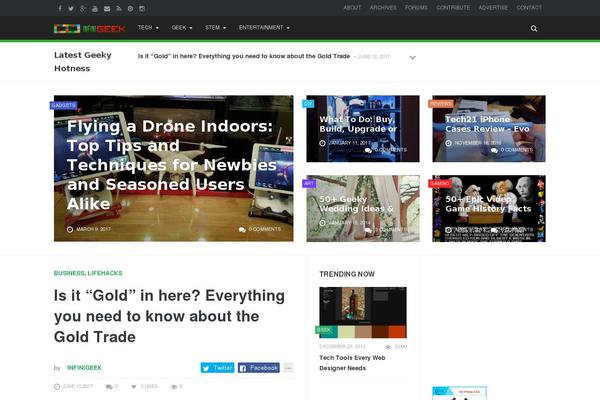
Task: Click the email envelope icon in top bar
Action: [x=107, y=8]
